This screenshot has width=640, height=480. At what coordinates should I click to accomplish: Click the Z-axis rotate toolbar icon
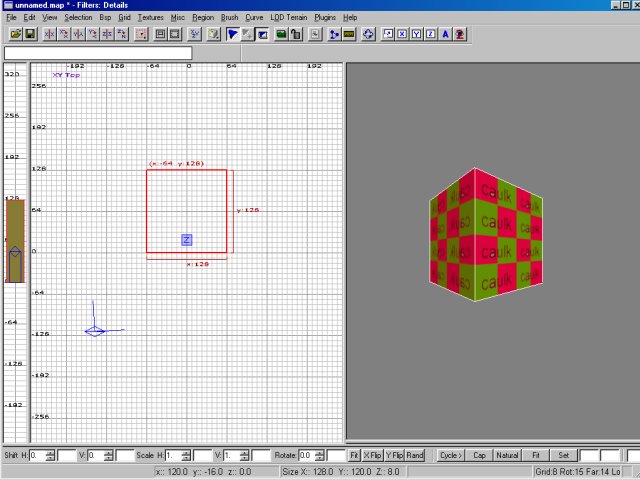click(x=122, y=34)
